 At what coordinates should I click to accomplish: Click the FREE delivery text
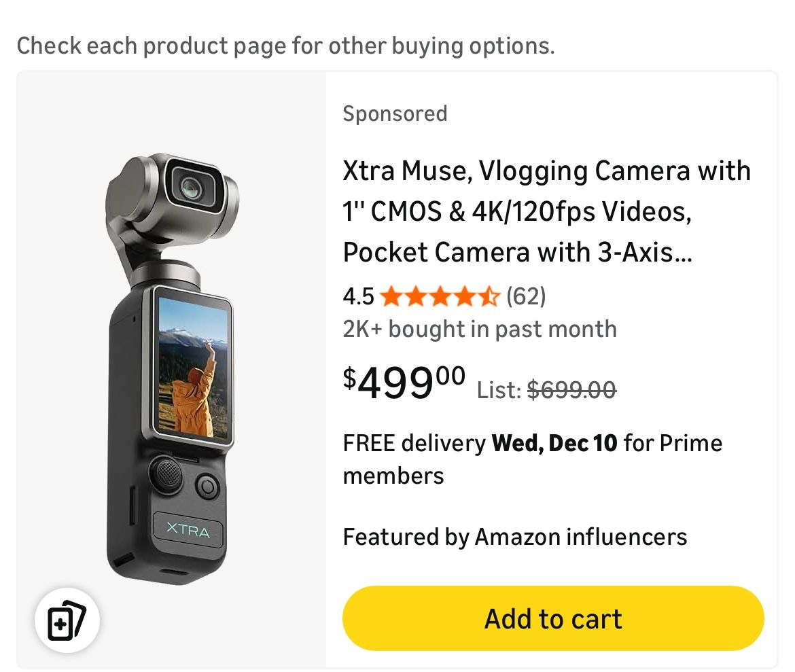click(x=414, y=443)
